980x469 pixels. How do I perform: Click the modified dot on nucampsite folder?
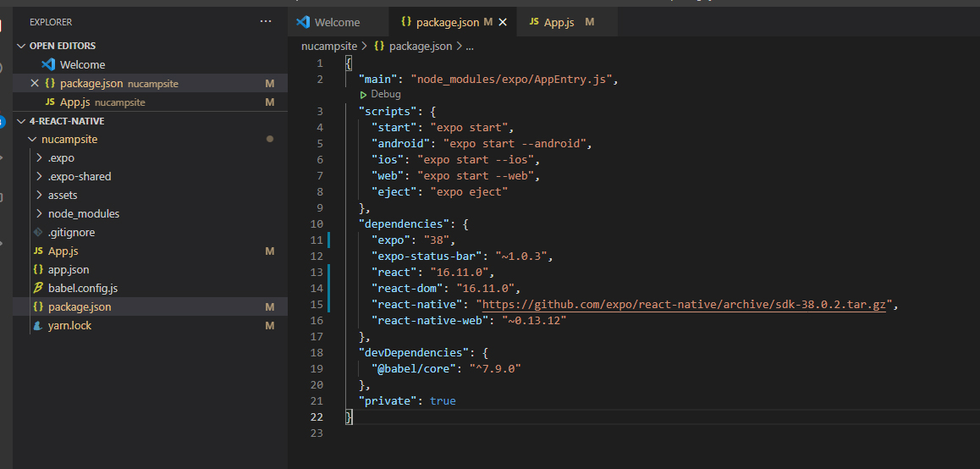click(270, 140)
